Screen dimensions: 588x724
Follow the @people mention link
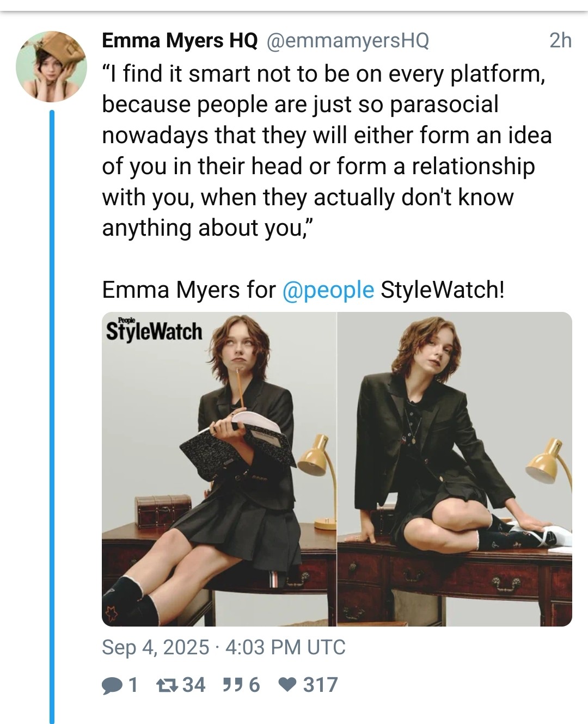[x=328, y=290]
